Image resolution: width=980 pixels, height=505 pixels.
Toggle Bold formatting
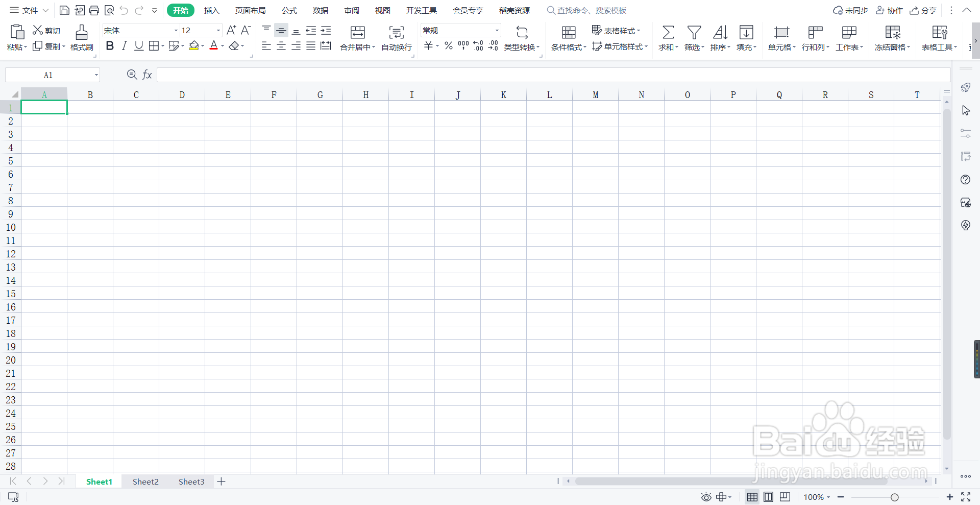tap(110, 46)
